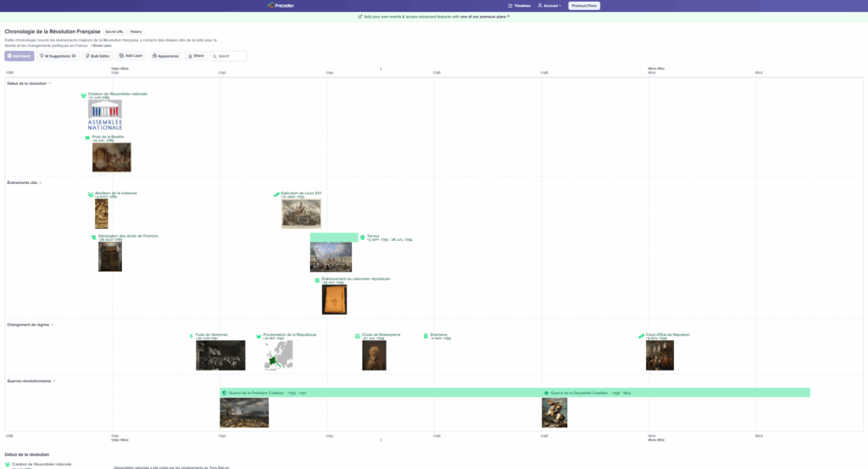The width and height of the screenshot is (868, 469).
Task: Click the bookmark icon next to Directoire
Action: pos(426,336)
